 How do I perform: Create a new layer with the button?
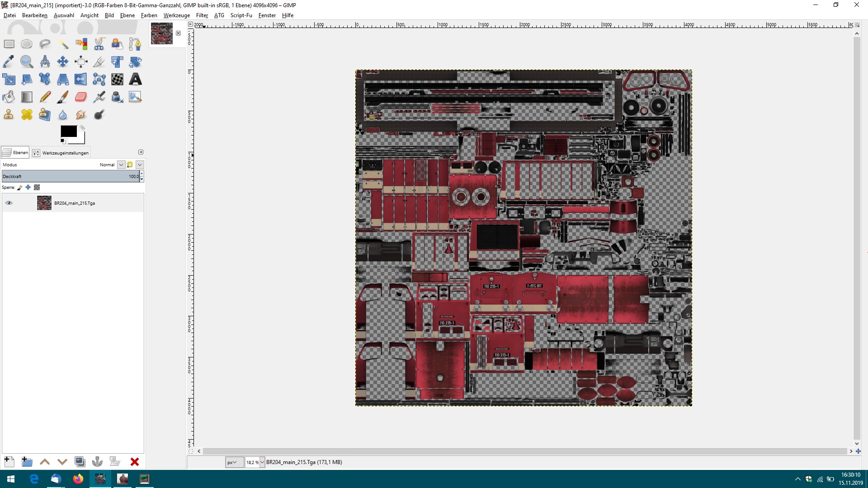pyautogui.click(x=9, y=461)
